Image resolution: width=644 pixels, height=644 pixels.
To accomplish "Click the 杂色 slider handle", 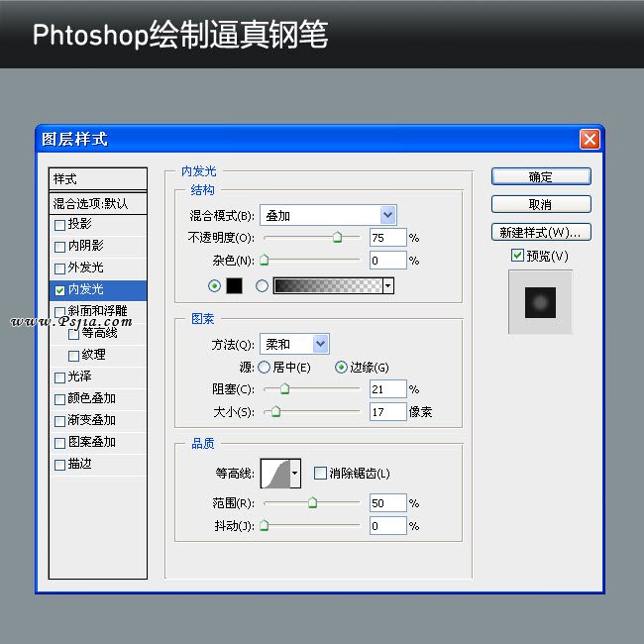I will pos(265,260).
